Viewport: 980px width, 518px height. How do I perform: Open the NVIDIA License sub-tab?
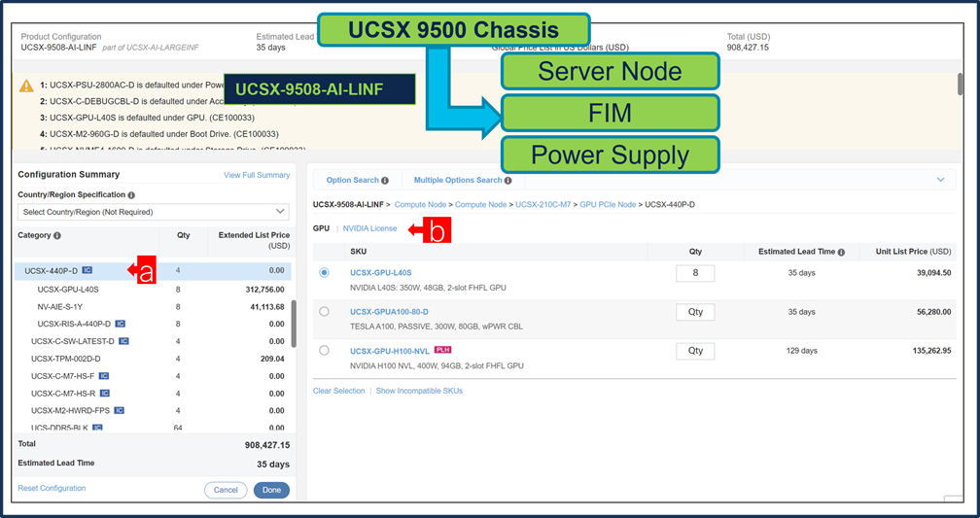(x=370, y=228)
